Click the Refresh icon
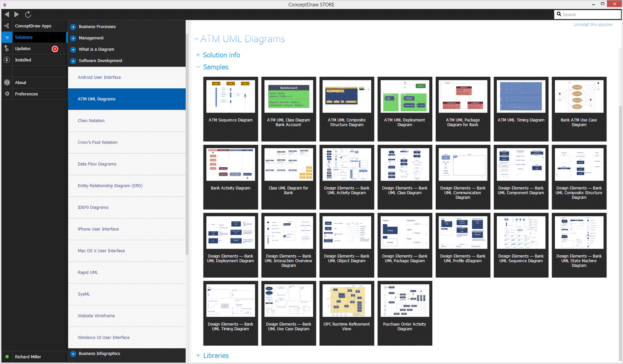Viewport: 623px width, 364px height. pyautogui.click(x=28, y=14)
